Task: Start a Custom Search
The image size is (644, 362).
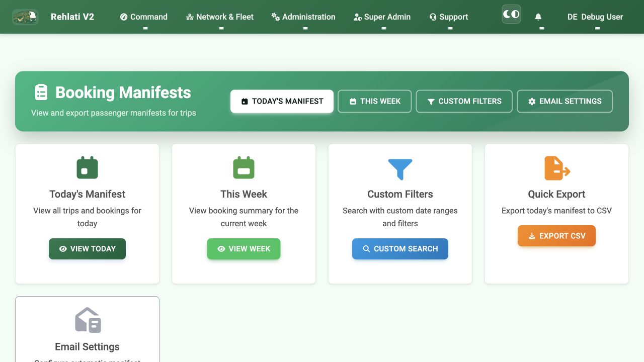Action: pos(400,249)
